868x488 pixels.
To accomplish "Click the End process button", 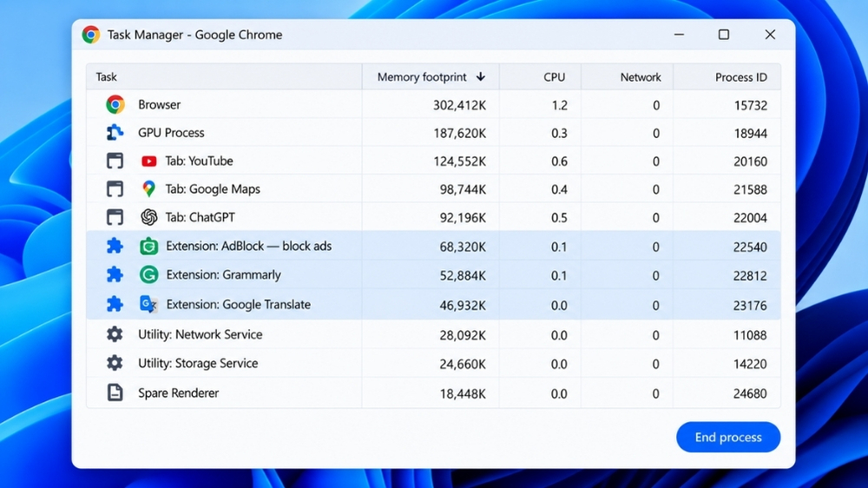I will 728,437.
